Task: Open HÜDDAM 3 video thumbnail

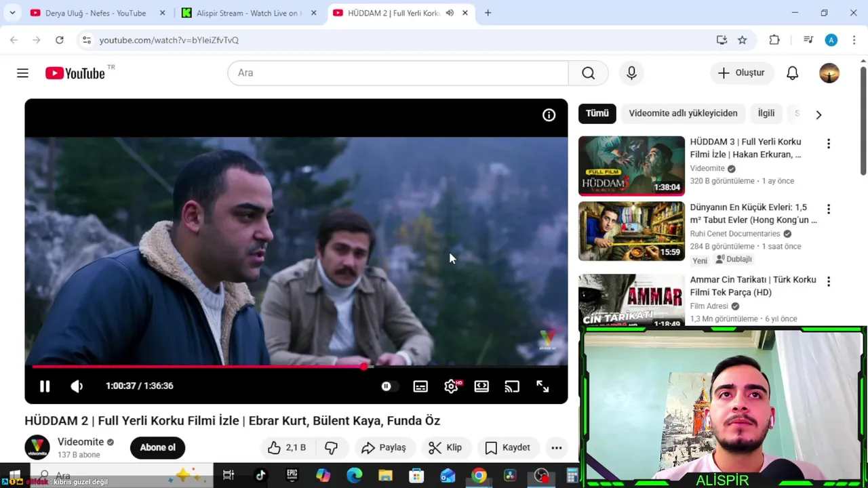Action: (x=631, y=166)
